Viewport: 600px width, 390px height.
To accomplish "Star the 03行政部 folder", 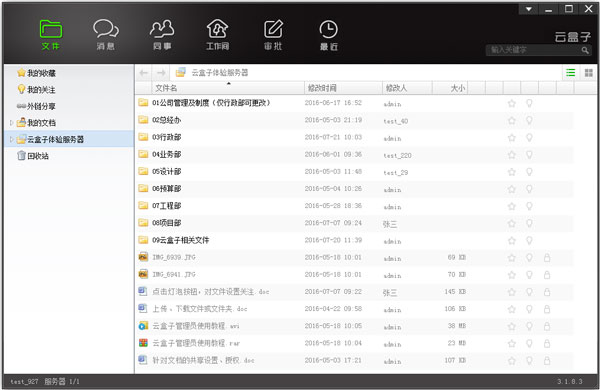I will (x=512, y=137).
